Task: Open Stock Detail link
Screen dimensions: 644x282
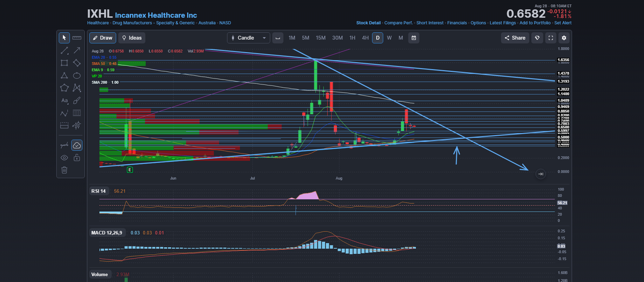Action: 369,23
